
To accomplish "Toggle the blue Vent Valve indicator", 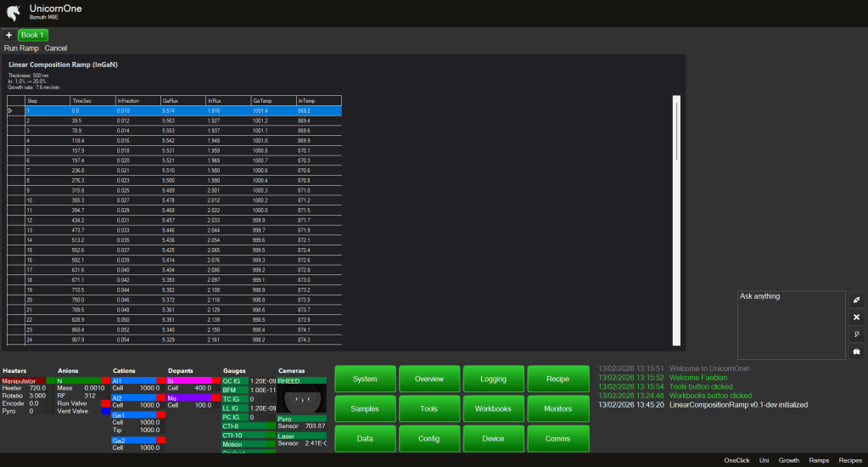I will pyautogui.click(x=106, y=411).
